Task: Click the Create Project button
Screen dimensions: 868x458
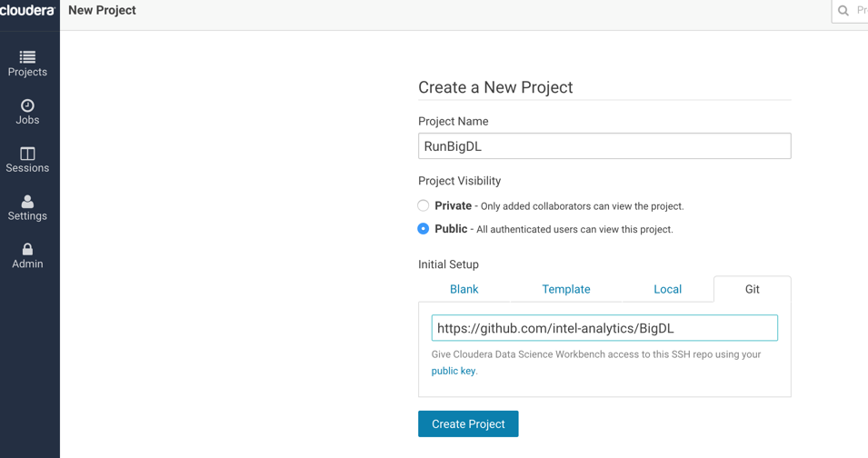Action: [x=468, y=423]
